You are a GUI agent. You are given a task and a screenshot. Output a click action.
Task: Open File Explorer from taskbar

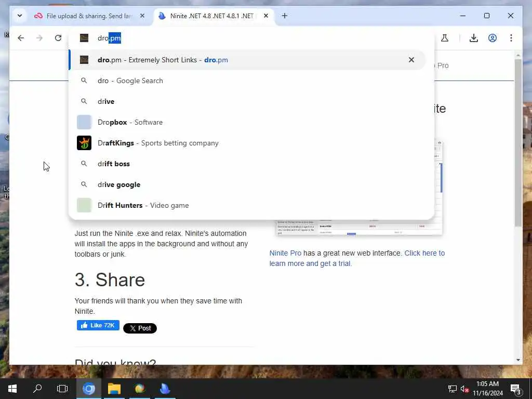pyautogui.click(x=114, y=389)
